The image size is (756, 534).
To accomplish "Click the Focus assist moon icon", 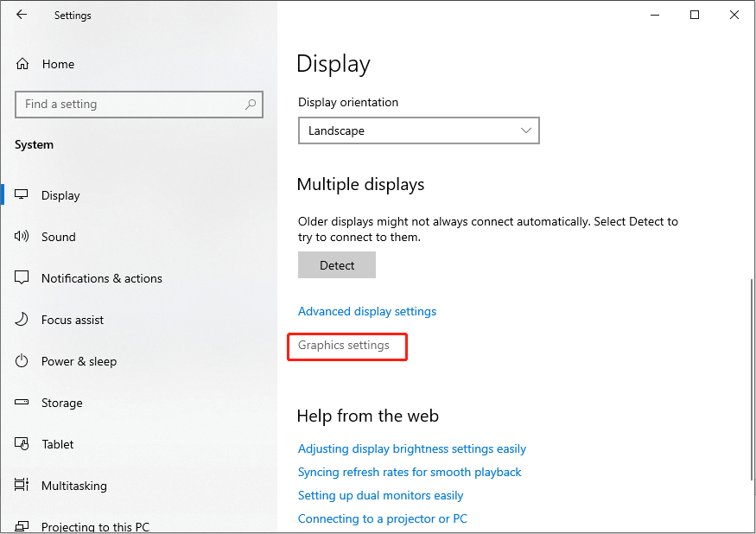I will coord(22,319).
